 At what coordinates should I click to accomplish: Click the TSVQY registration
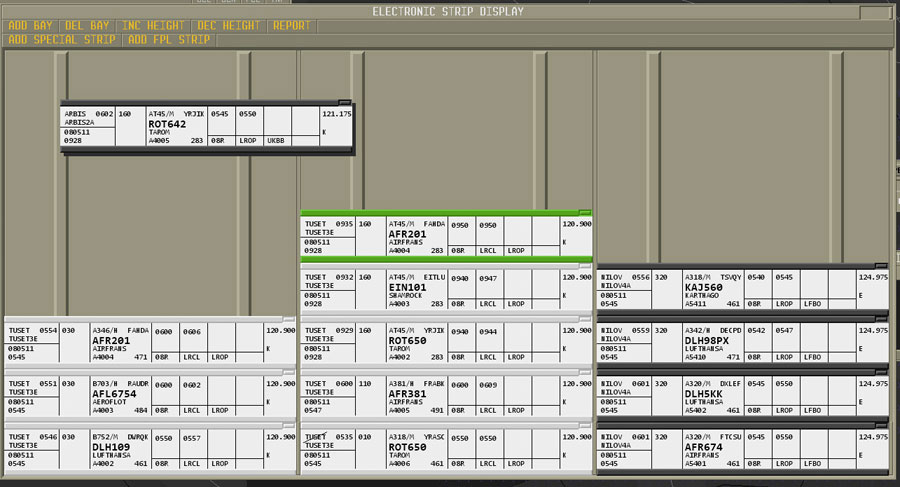[731, 277]
